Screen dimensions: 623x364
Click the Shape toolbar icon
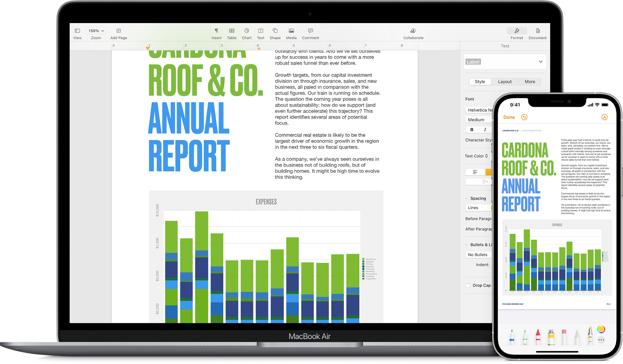[275, 33]
